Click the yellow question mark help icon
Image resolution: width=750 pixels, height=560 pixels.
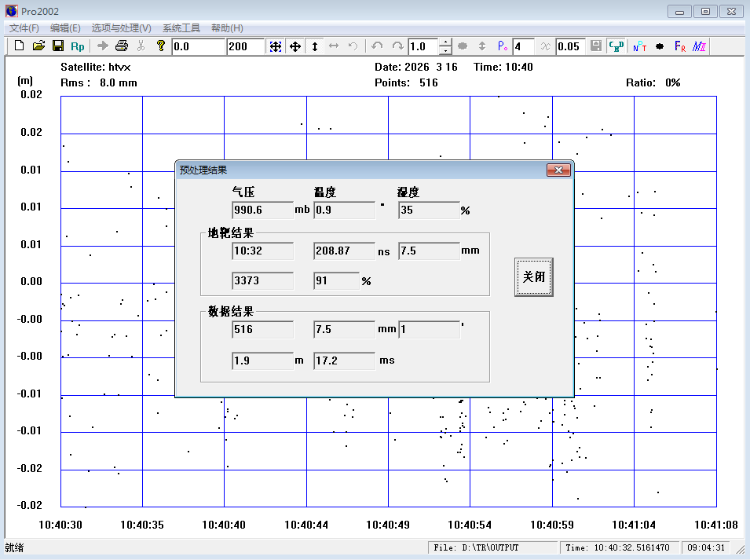coord(161,46)
